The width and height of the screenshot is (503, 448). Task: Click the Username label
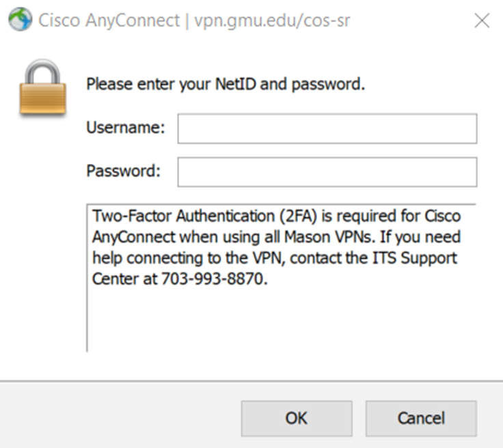125,128
